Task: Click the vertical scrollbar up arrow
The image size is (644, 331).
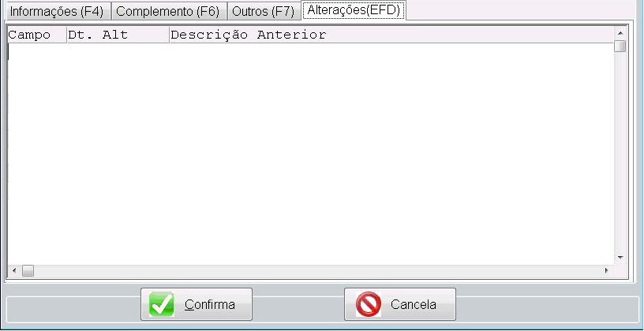Action: (x=620, y=33)
